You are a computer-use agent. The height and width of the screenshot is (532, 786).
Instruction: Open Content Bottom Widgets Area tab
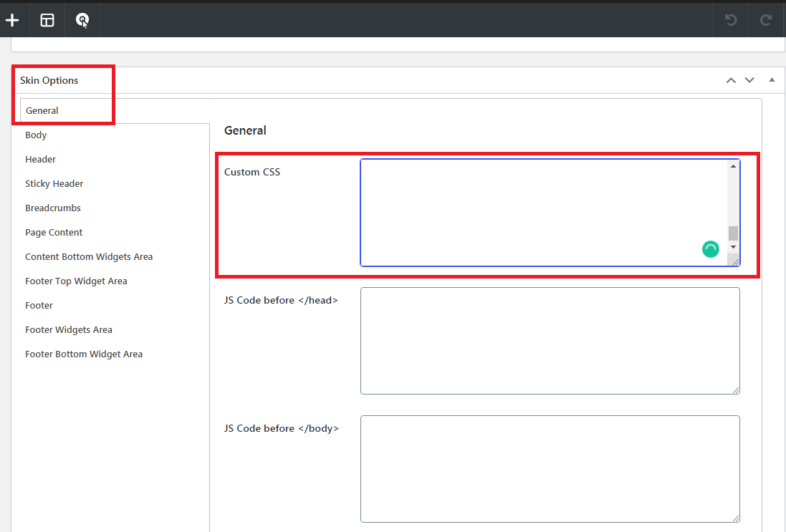[89, 256]
